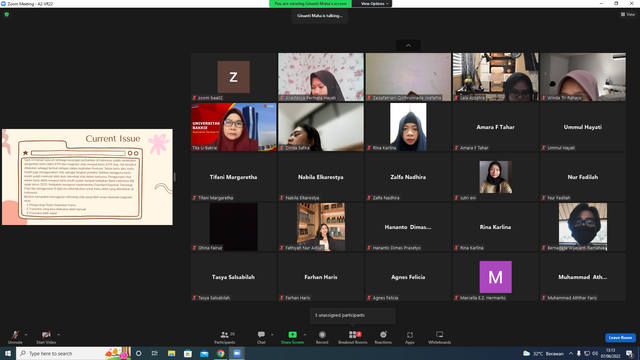Image resolution: width=640 pixels, height=360 pixels.
Task: Click the green encryption shield icon
Action: (7, 14)
